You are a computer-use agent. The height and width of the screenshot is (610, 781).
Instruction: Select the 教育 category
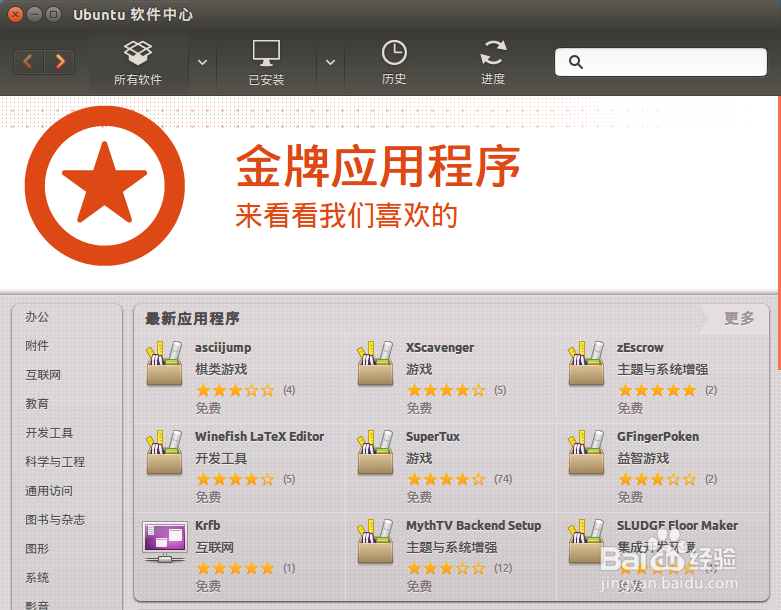click(37, 403)
